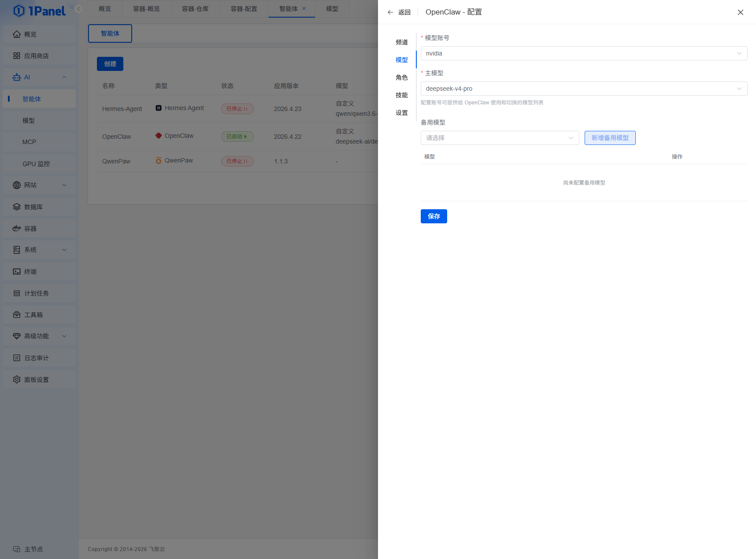Toggle the Hermes-Agent 已停止 status tag
The width and height of the screenshot is (756, 559).
(x=237, y=109)
